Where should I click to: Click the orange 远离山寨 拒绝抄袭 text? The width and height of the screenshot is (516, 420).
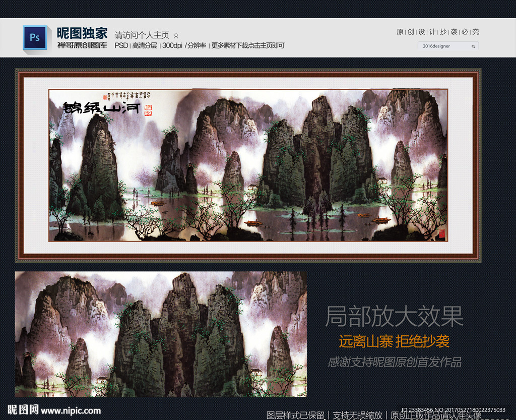tap(394, 341)
